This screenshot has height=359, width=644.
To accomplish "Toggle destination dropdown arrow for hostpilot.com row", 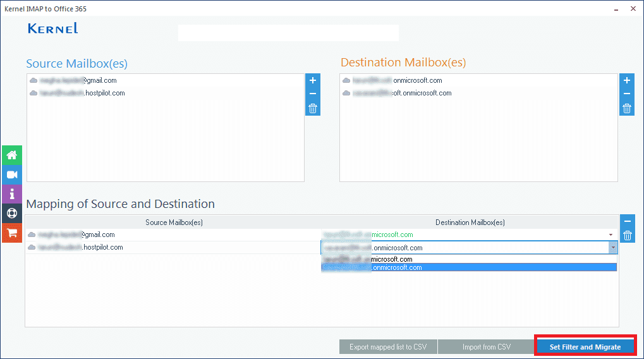I will [613, 248].
